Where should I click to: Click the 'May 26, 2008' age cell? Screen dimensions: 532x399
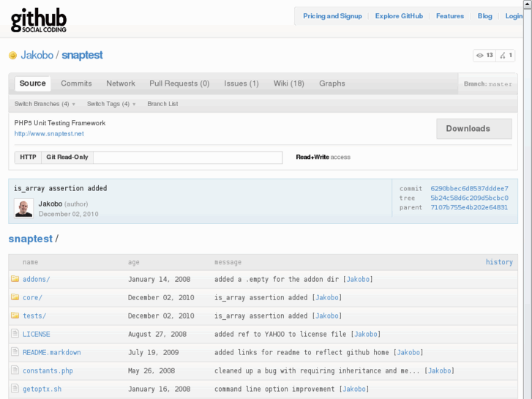(151, 371)
